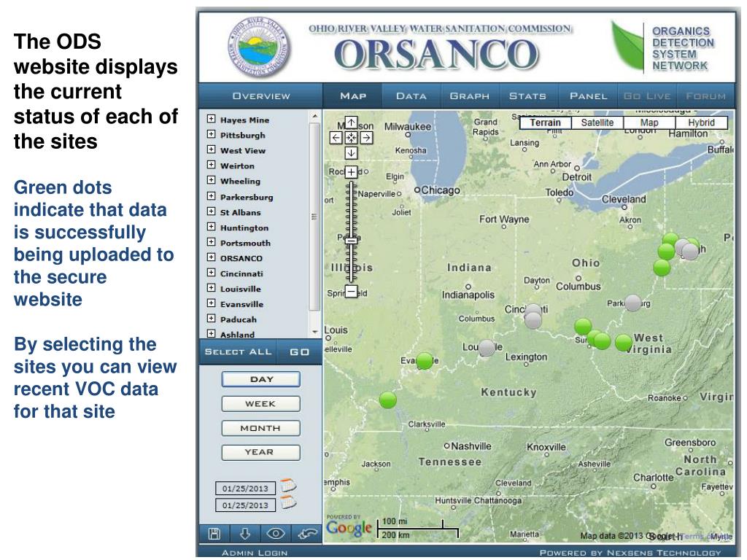
Task: Click the ORSANCO round seal logo
Action: [258, 47]
